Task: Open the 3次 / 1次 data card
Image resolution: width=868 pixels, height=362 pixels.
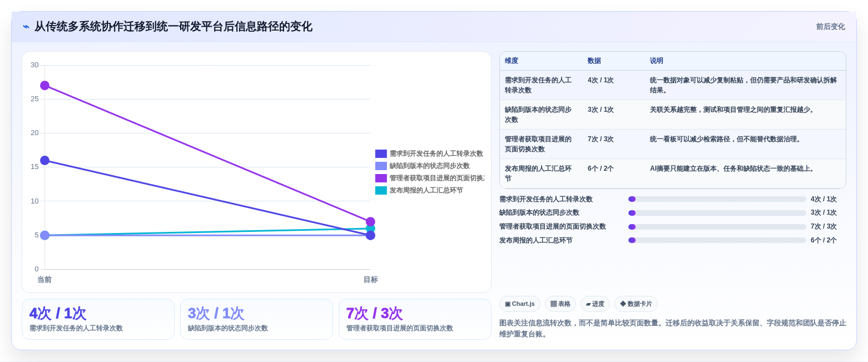Action: pos(256,319)
